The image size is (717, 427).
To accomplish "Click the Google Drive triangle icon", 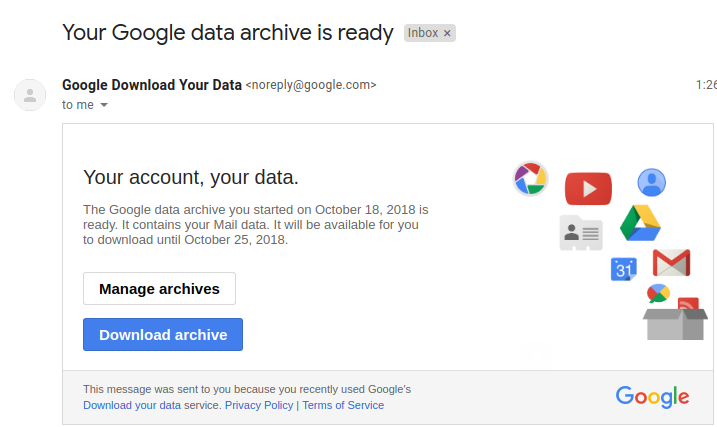I will point(638,223).
